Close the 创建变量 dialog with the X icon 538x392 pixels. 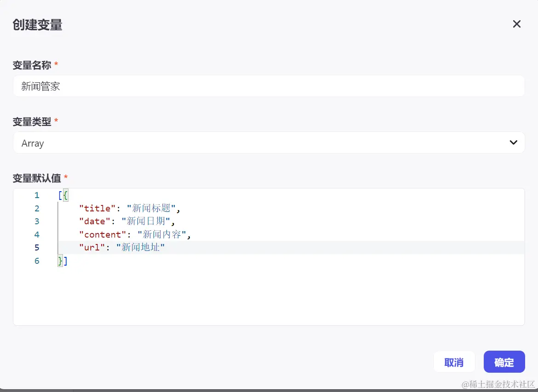coord(517,24)
